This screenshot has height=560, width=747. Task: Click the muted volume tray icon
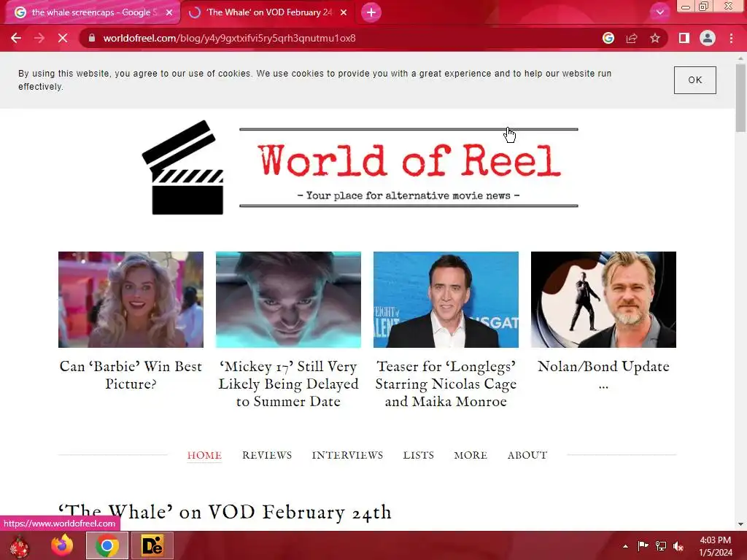pos(678,546)
